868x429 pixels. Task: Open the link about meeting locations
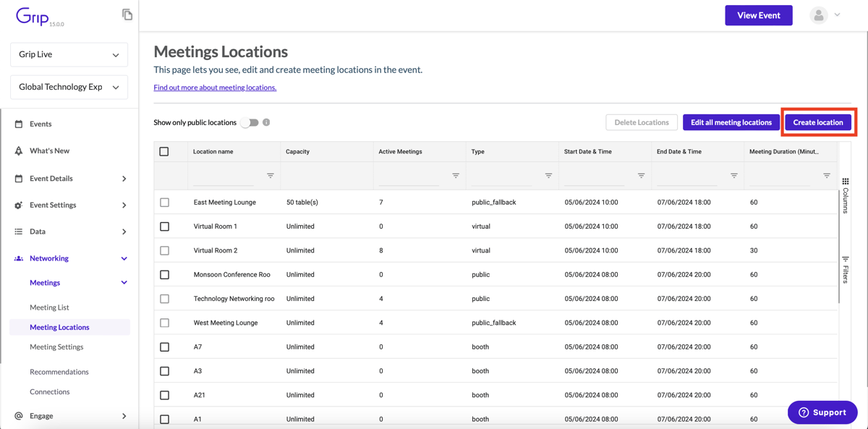tap(213, 88)
